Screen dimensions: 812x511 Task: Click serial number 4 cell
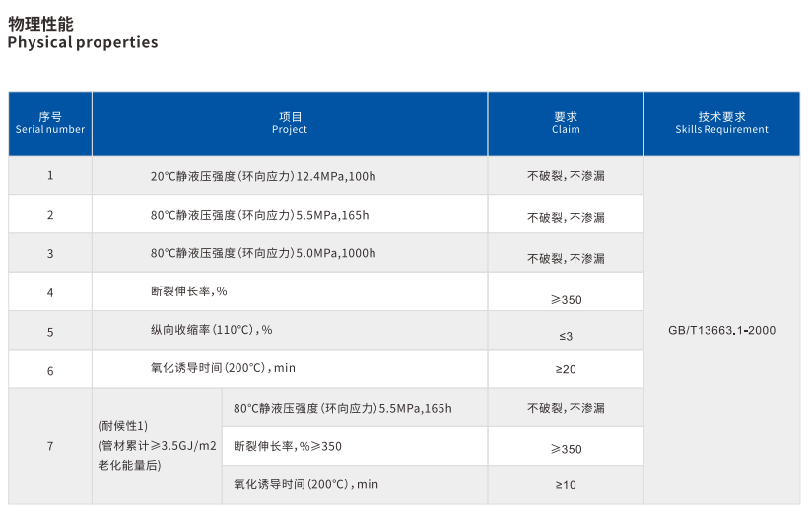tap(50, 292)
